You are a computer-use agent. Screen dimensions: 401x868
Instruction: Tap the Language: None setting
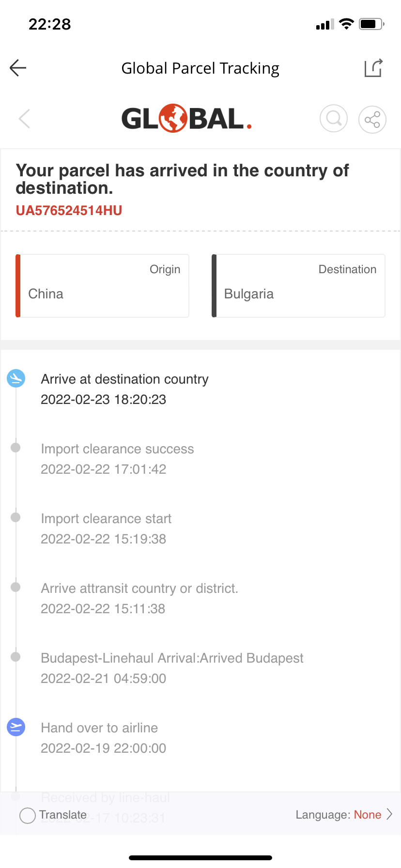[339, 815]
